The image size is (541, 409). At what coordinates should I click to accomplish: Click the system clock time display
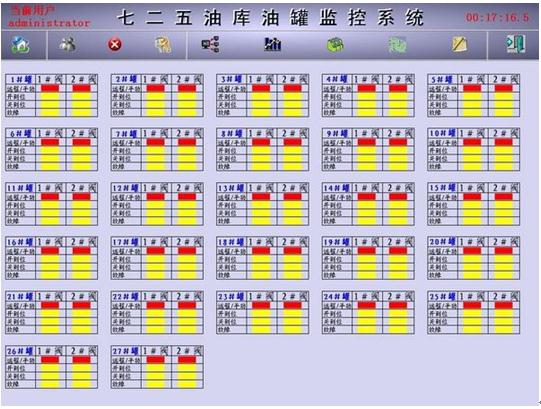pos(497,17)
